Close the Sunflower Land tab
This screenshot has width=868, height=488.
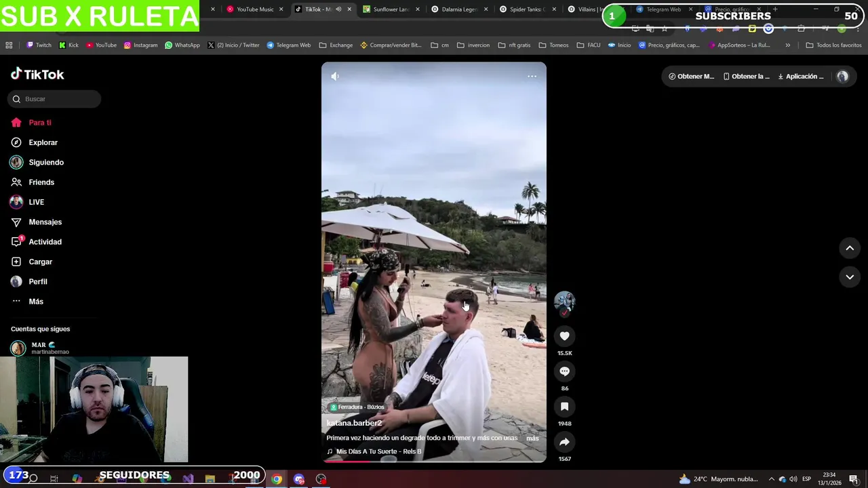pyautogui.click(x=417, y=9)
